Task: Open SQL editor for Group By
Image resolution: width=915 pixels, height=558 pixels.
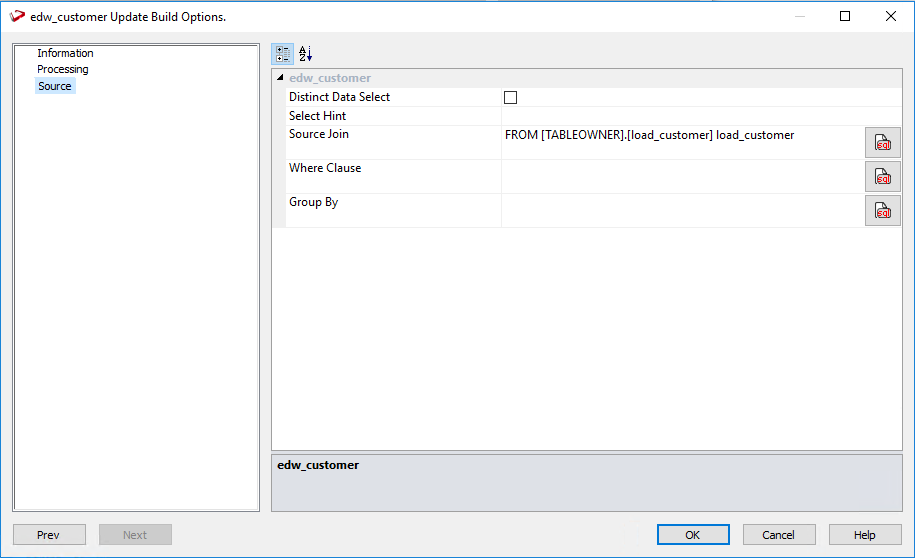Action: pyautogui.click(x=882, y=210)
